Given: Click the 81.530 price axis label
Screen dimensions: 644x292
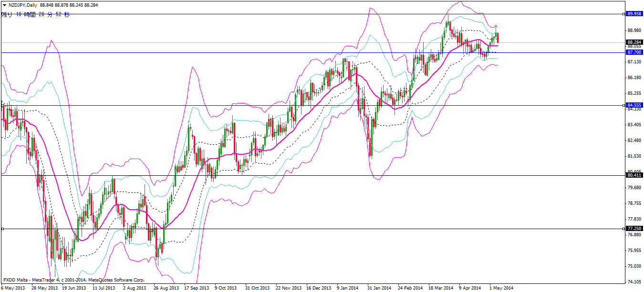Looking at the screenshot, I should tap(634, 156).
